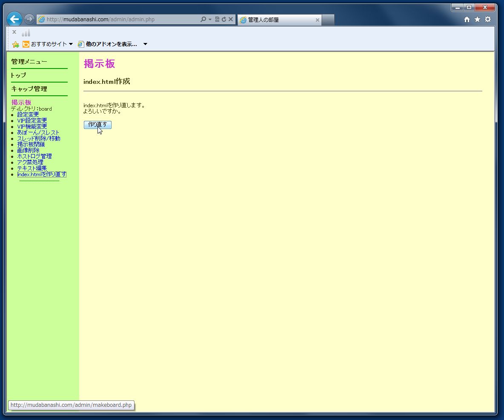The height and width of the screenshot is (420, 504).
Task: Open Tools gear menu
Action: 488,19
